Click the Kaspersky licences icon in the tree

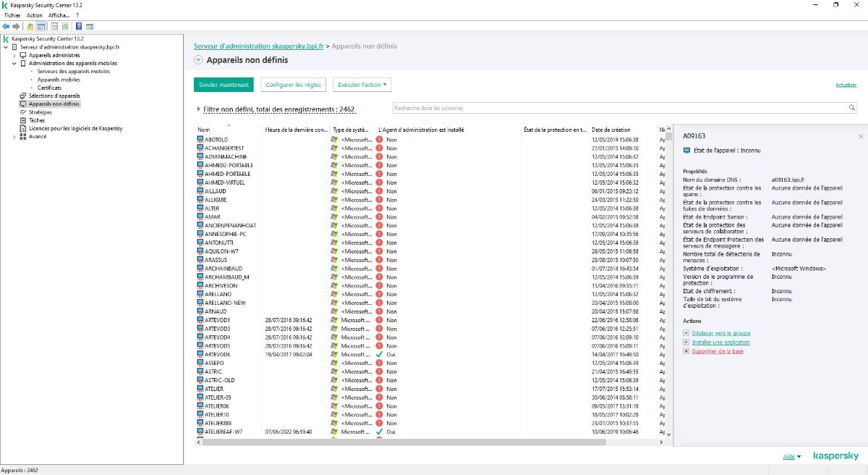pyautogui.click(x=23, y=128)
